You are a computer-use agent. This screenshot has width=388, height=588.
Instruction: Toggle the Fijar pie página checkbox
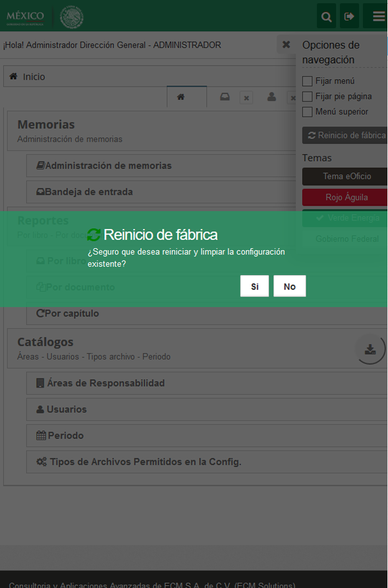pyautogui.click(x=307, y=97)
